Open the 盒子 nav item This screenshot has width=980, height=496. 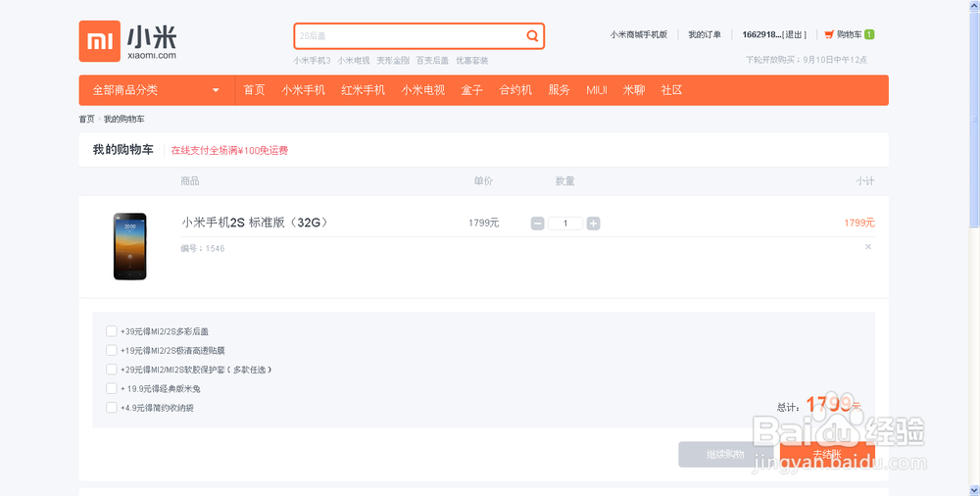[472, 90]
